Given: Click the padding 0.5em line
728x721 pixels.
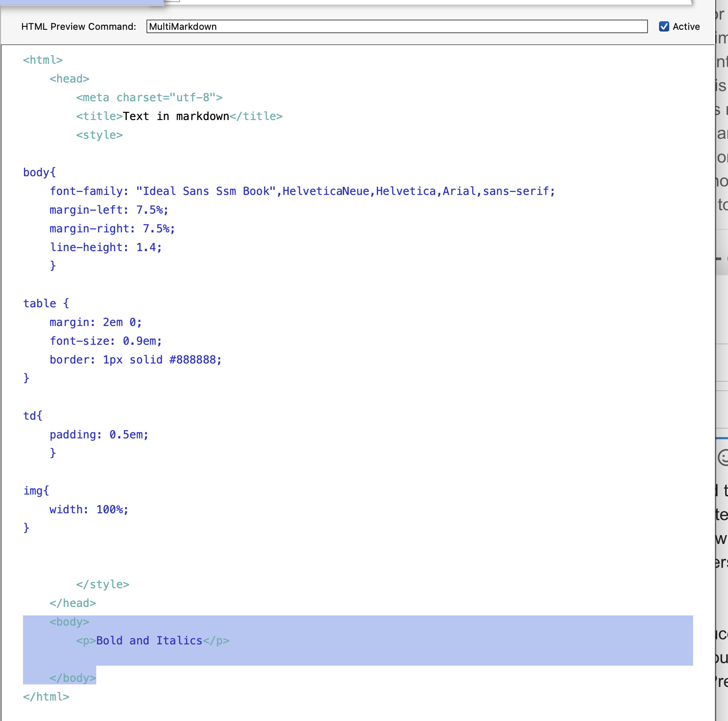Looking at the screenshot, I should pos(99,435).
